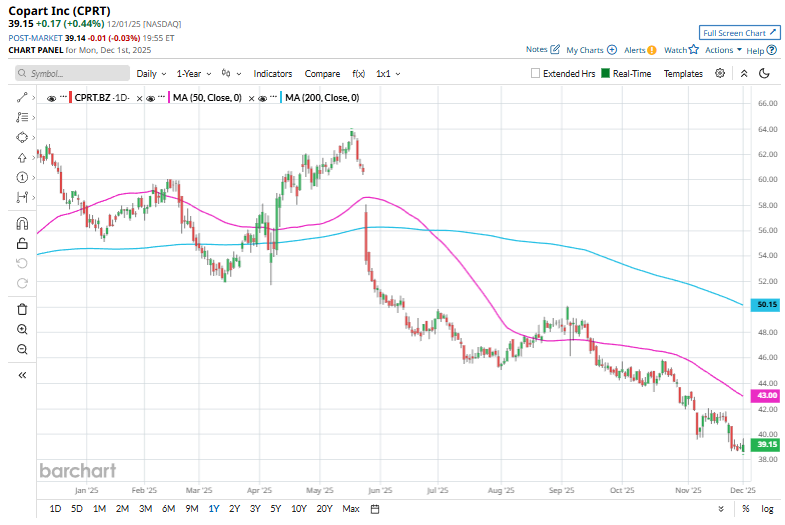This screenshot has height=525, width=785.
Task: Expand the 1-Year range dropdown
Action: [193, 73]
